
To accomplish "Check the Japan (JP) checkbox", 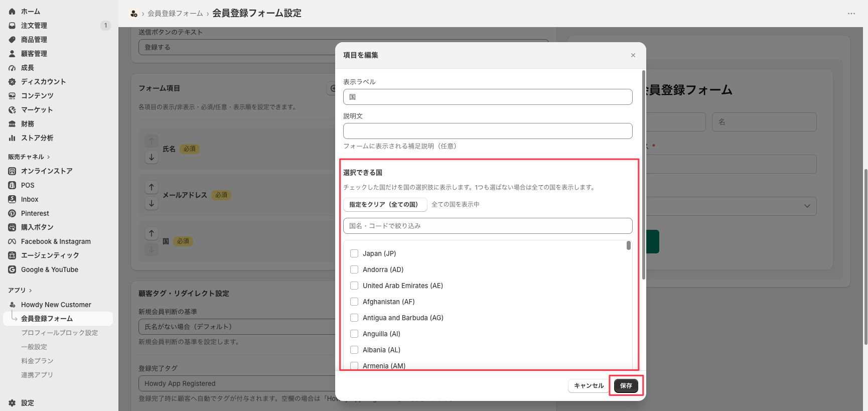I will [x=354, y=253].
